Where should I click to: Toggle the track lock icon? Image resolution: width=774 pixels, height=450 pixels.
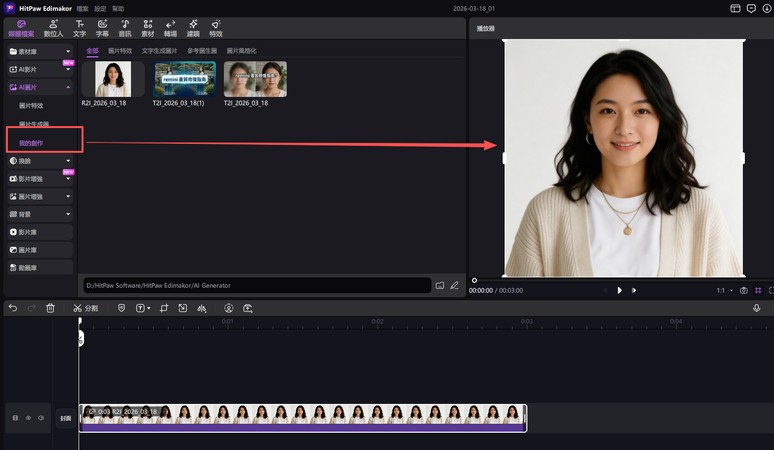tap(14, 418)
